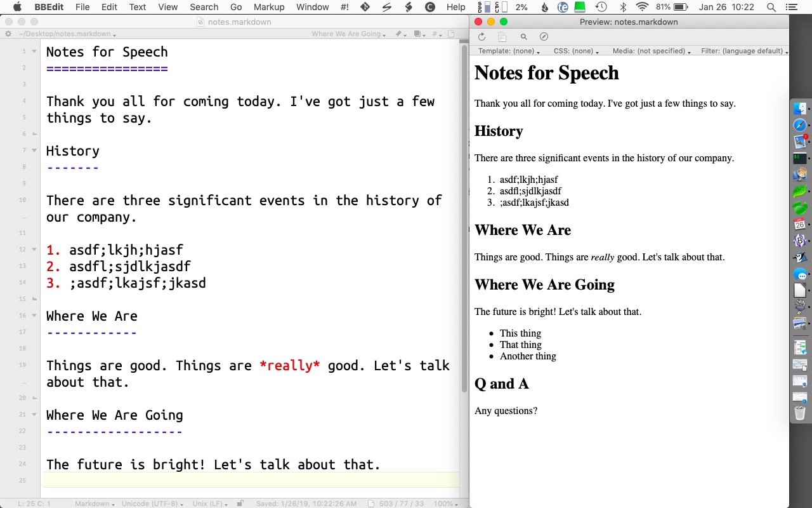Click the 'L: 25 C: 1' cursor position indicator

[x=34, y=504]
